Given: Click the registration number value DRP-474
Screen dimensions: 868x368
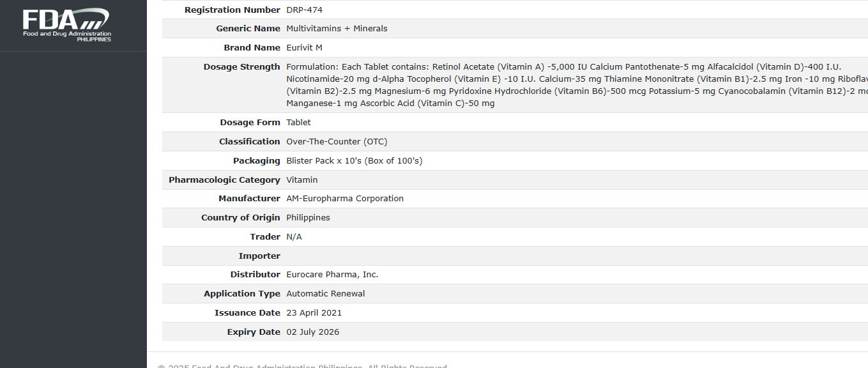Looking at the screenshot, I should [x=304, y=10].
